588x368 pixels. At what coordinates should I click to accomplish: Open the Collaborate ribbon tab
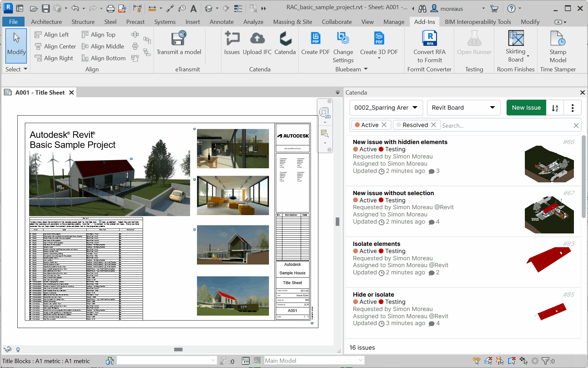pos(336,22)
